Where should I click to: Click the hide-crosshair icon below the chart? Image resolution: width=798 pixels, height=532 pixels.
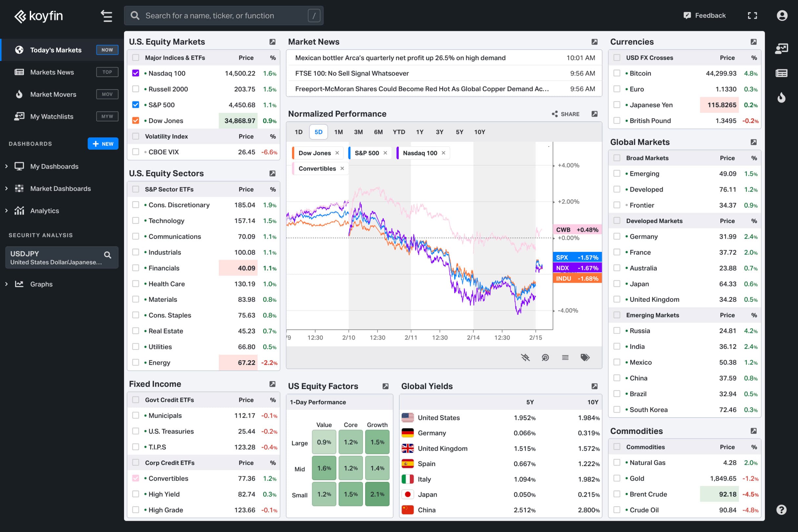coord(525,357)
